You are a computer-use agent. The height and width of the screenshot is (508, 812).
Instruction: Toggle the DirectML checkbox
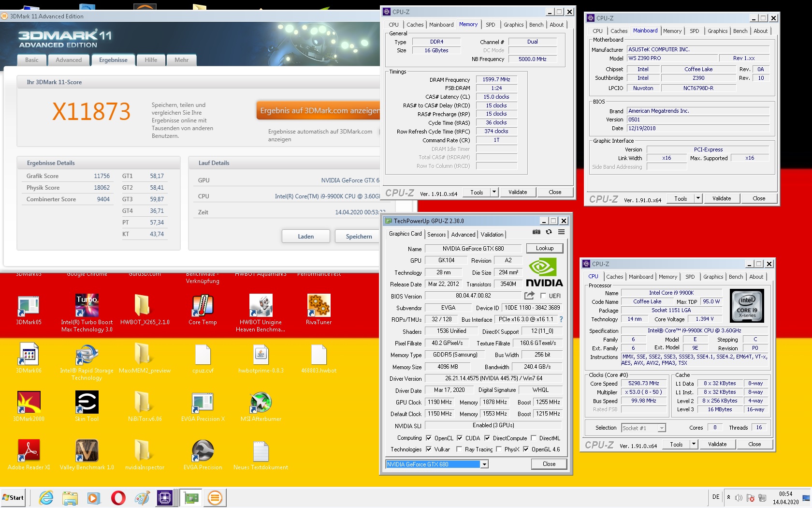coord(533,438)
